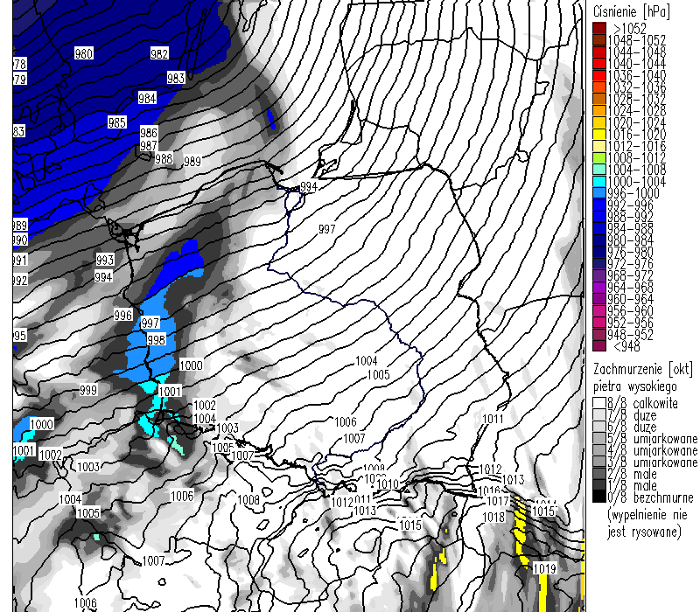Select the 989 isobar label in upper left

coord(192,162)
